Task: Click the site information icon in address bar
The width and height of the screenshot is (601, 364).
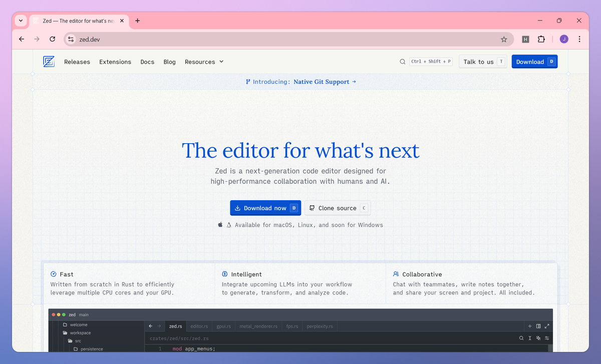Action: click(x=71, y=39)
